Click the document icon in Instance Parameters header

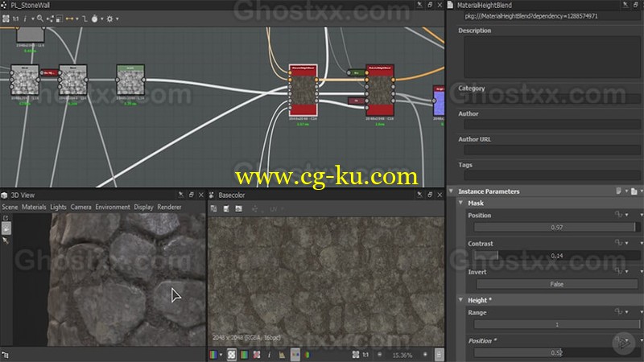click(x=634, y=191)
